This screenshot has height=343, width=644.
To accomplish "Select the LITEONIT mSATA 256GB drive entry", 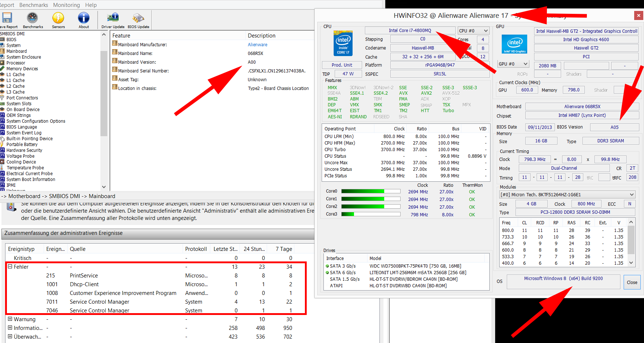I will coord(406,273).
